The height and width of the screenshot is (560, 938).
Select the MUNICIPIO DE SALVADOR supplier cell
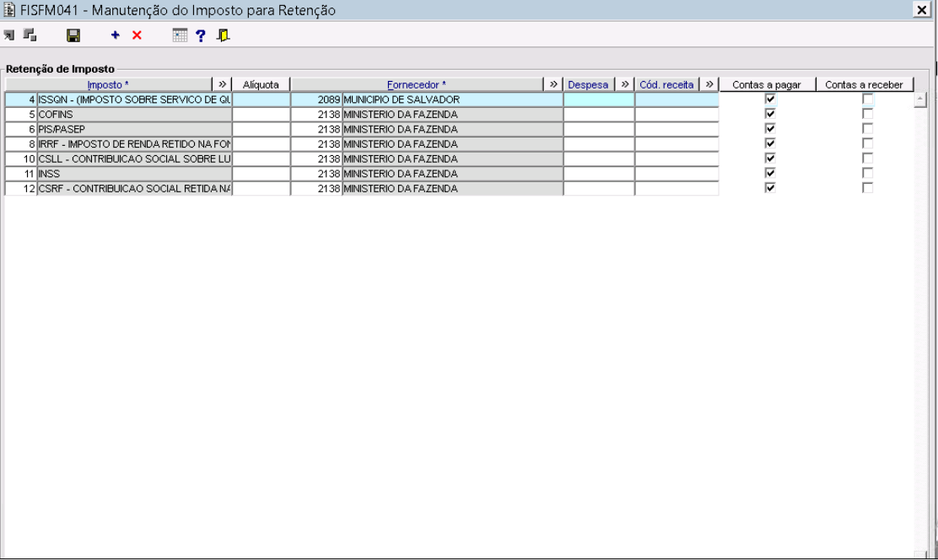pyautogui.click(x=452, y=100)
